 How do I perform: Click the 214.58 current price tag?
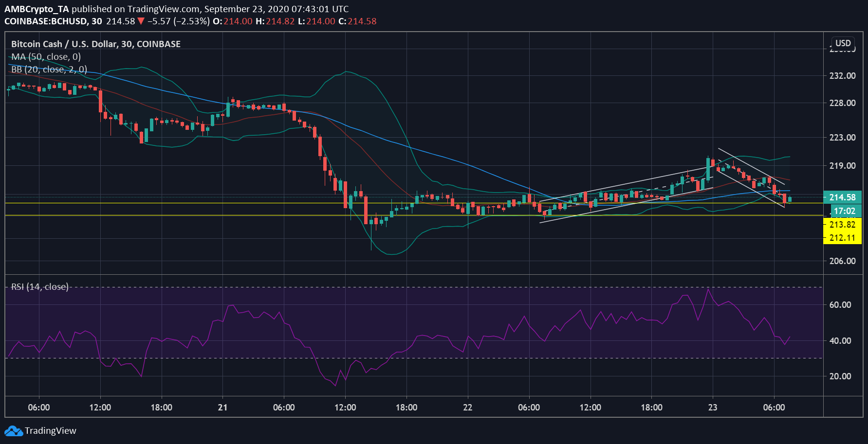842,197
